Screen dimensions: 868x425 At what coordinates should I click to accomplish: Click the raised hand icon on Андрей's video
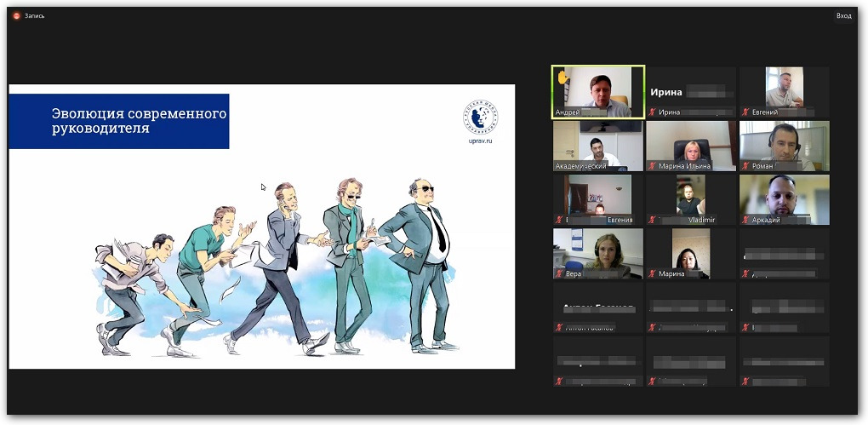pyautogui.click(x=562, y=79)
